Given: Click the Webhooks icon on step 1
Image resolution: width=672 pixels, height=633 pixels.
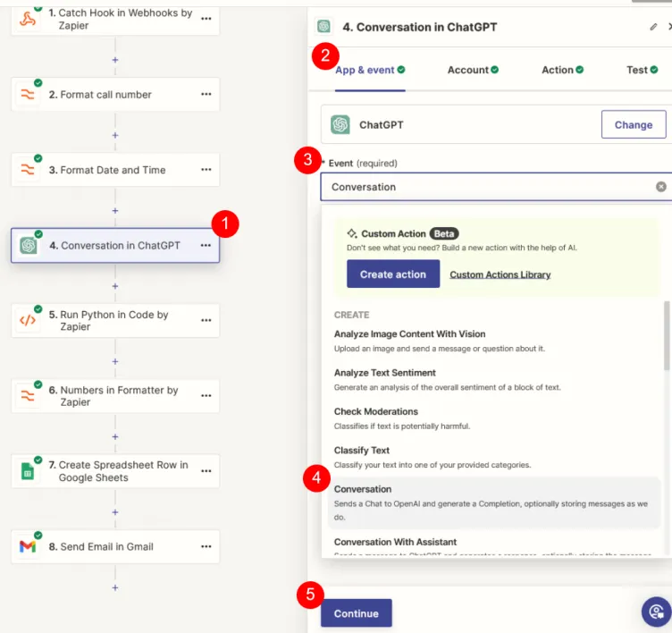Looking at the screenshot, I should [28, 20].
